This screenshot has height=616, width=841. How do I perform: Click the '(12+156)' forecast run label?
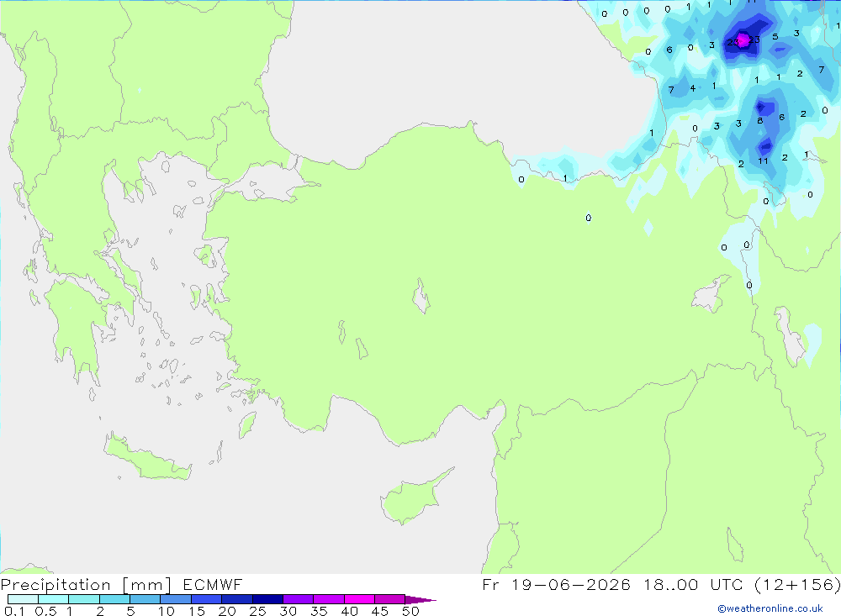pyautogui.click(x=797, y=584)
